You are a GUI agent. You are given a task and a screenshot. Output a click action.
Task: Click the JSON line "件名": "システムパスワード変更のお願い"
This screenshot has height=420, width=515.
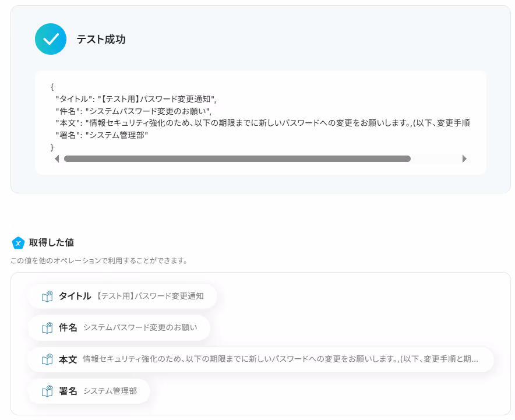point(133,111)
